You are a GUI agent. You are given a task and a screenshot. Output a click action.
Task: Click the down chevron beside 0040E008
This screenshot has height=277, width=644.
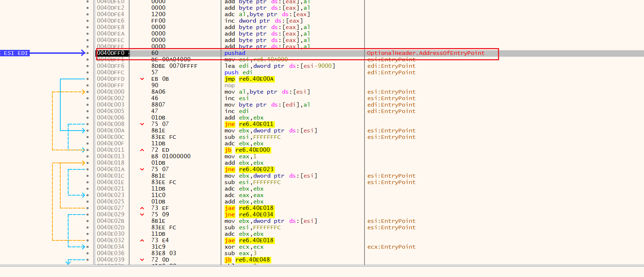(x=142, y=124)
